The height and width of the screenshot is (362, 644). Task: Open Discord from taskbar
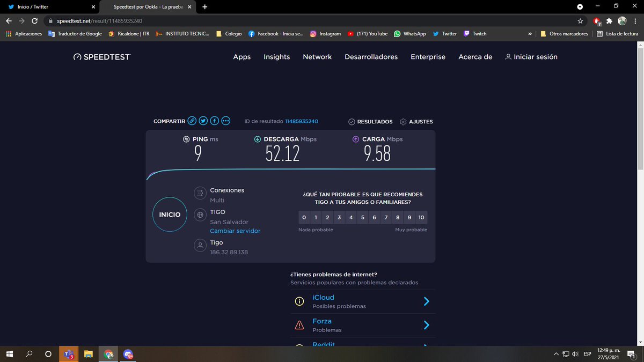click(x=128, y=354)
